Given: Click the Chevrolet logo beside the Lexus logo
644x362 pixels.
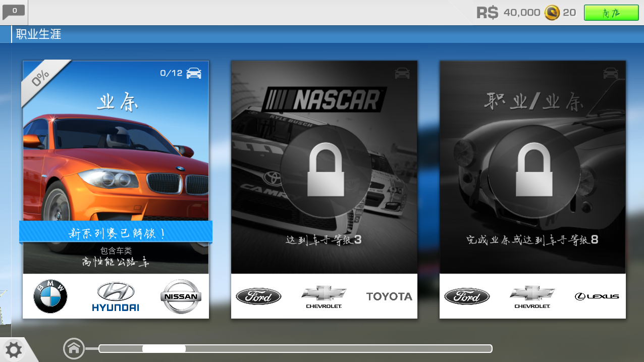Looking at the screenshot, I should (532, 297).
